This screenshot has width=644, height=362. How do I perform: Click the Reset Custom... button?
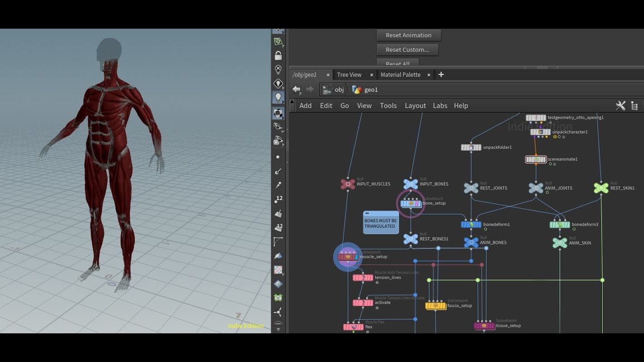pyautogui.click(x=408, y=50)
